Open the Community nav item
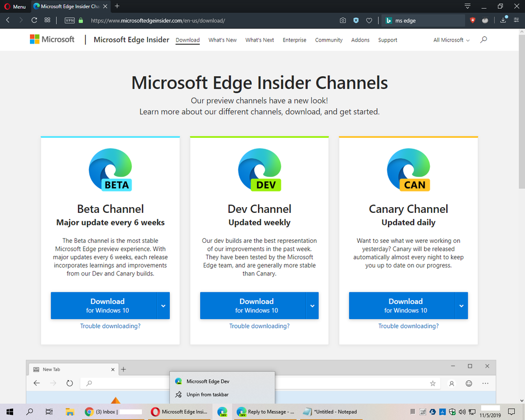 pos(328,40)
